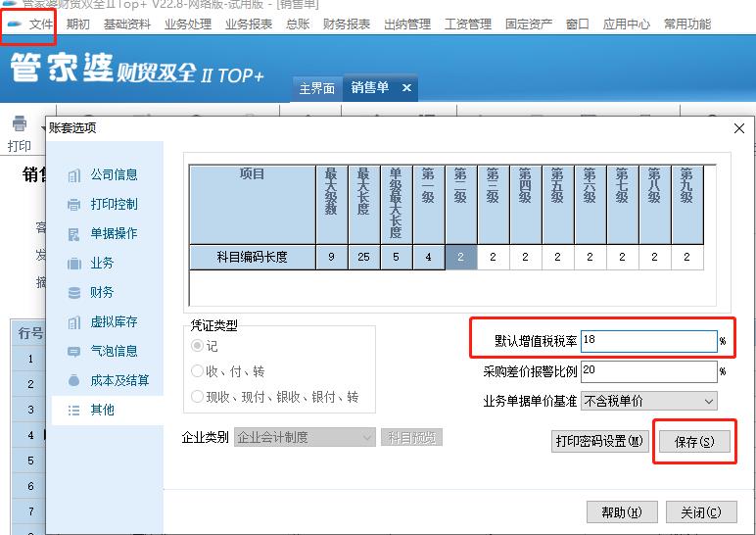Click the 科目预览 button
The width and height of the screenshot is (756, 535).
coord(411,438)
